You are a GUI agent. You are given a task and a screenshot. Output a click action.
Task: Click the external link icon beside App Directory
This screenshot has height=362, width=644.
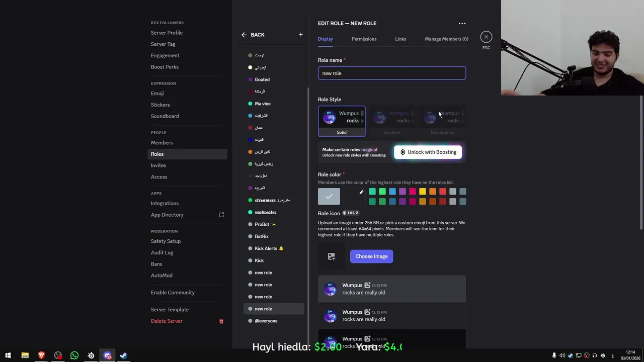coord(221,215)
